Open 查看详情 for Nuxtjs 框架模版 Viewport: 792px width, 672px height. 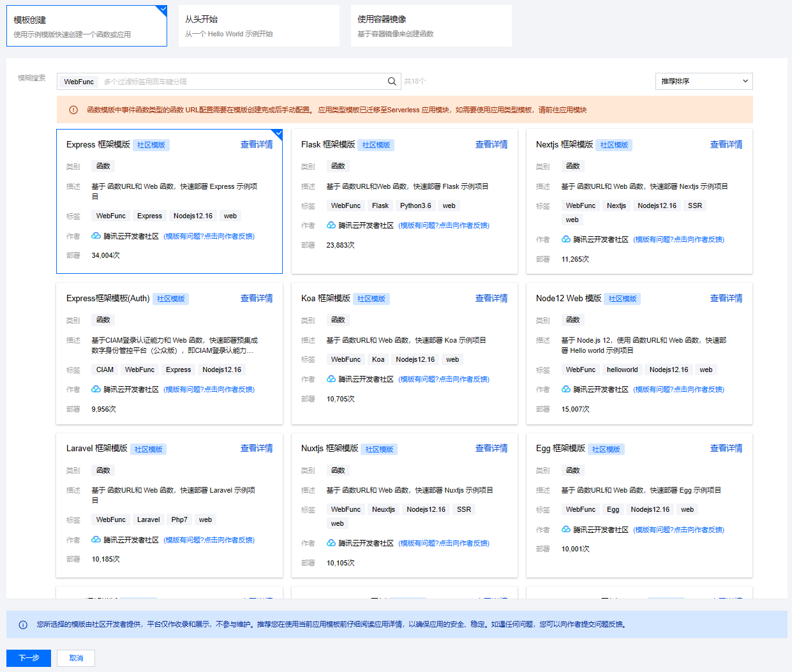pyautogui.click(x=491, y=449)
